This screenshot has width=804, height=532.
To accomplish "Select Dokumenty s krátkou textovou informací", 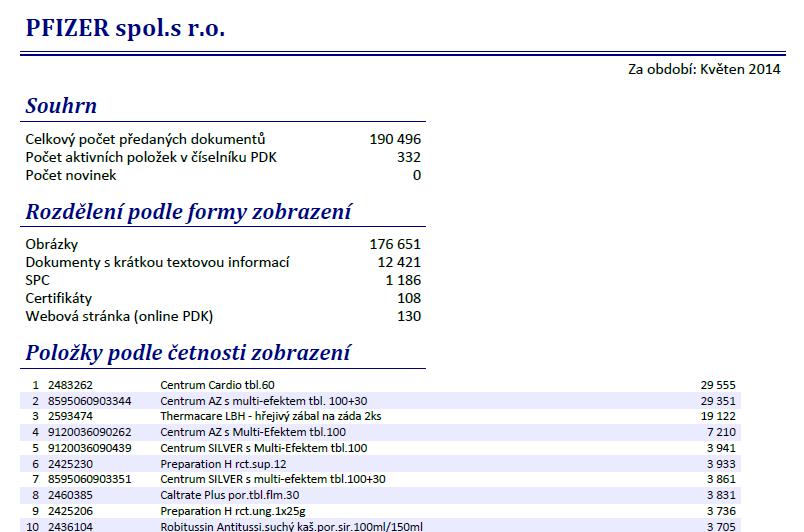I will 157,262.
